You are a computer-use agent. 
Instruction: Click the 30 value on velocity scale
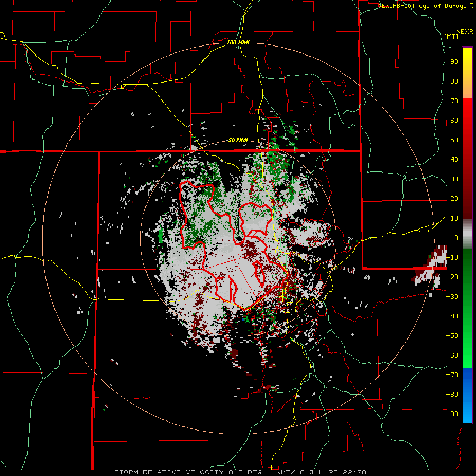click(x=454, y=179)
